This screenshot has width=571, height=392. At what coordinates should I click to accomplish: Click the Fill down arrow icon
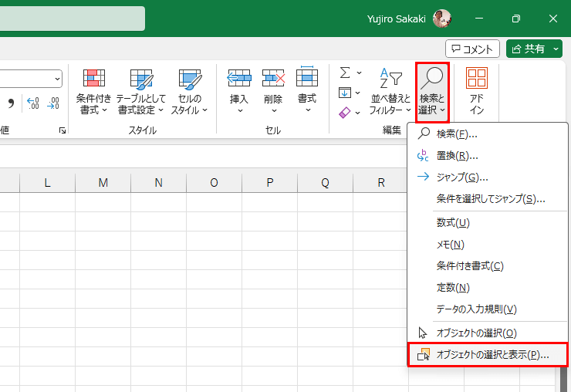click(x=344, y=93)
